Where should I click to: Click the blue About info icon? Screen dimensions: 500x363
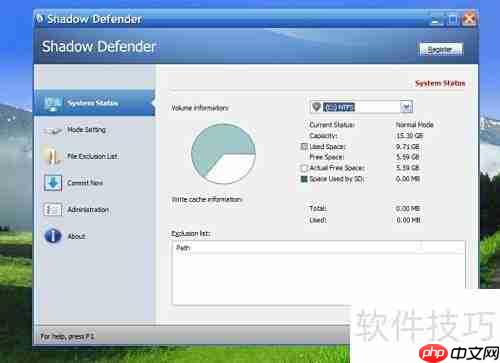coord(53,236)
